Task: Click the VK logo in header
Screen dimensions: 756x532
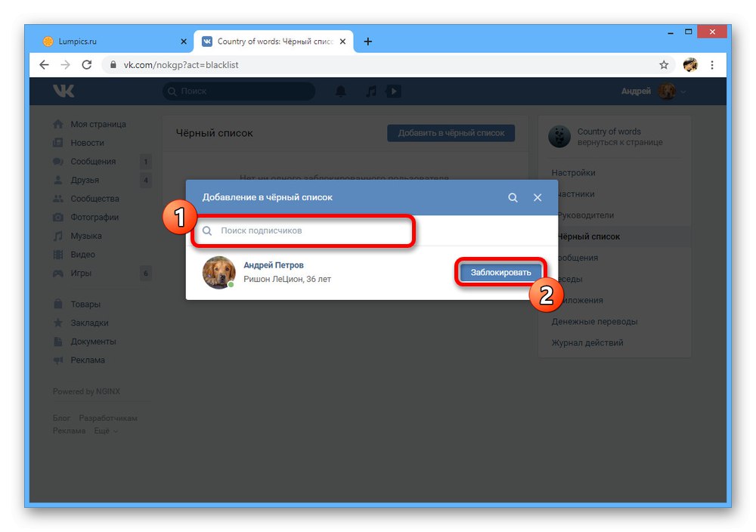Action: (x=64, y=91)
